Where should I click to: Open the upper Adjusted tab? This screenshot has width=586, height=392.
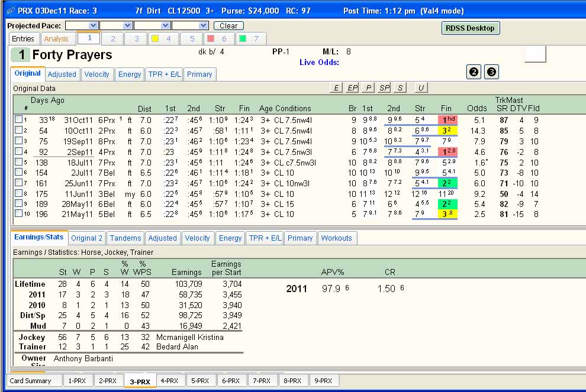pyautogui.click(x=62, y=74)
